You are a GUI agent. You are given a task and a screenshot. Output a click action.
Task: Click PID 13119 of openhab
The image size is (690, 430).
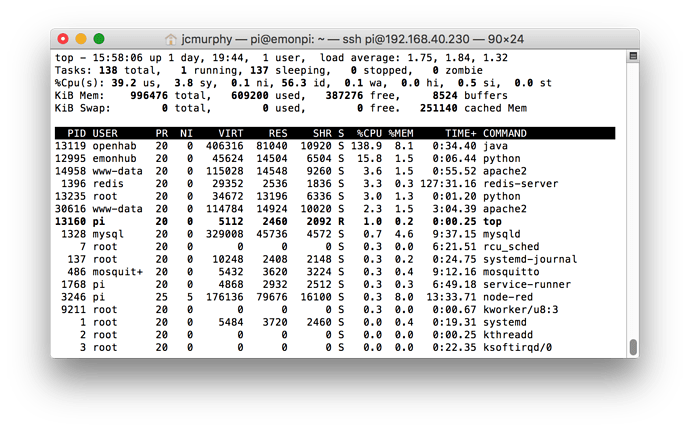coord(70,146)
